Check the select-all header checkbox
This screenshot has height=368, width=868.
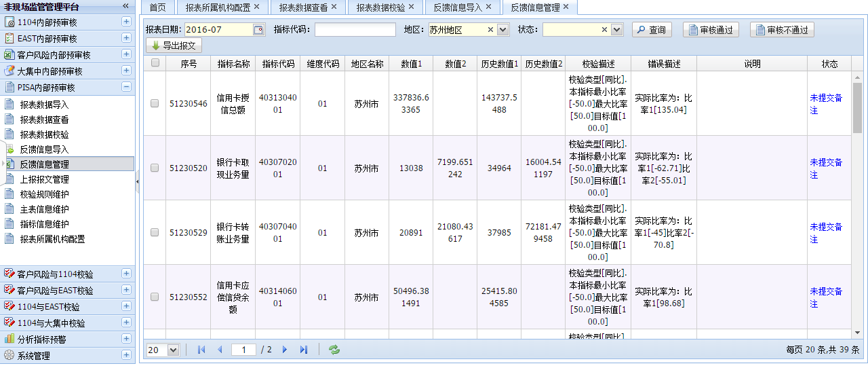[x=155, y=63]
